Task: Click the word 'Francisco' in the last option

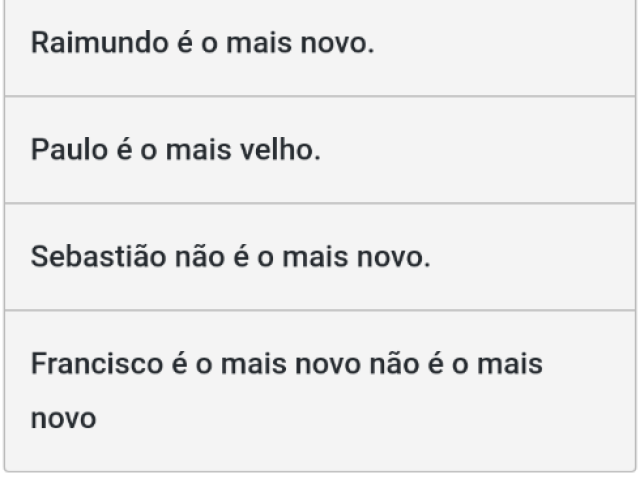Action: pyautogui.click(x=97, y=363)
